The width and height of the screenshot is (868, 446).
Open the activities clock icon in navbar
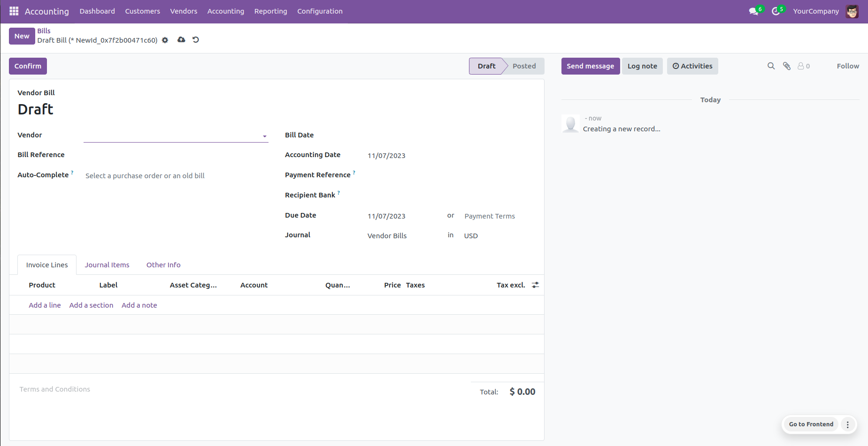tap(776, 11)
